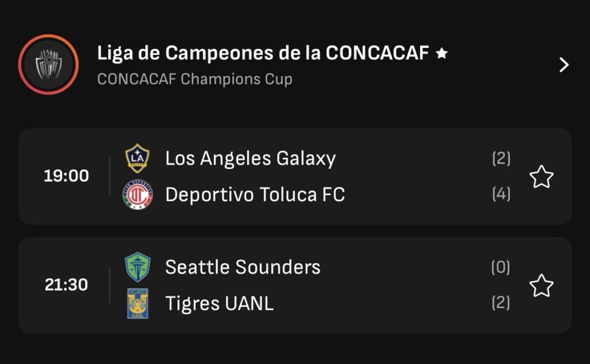The width and height of the screenshot is (590, 364).
Task: Open Liga de Campeones de la CONCACAF title
Action: click(x=263, y=54)
